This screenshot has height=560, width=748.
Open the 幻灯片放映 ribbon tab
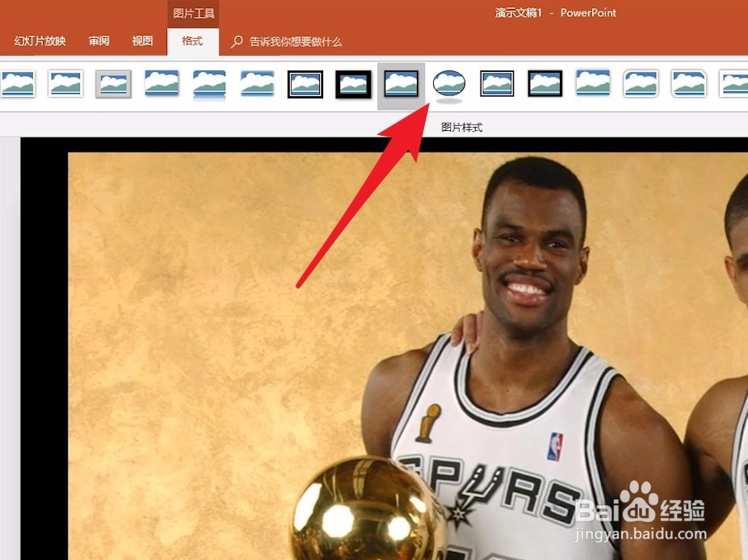click(x=40, y=41)
